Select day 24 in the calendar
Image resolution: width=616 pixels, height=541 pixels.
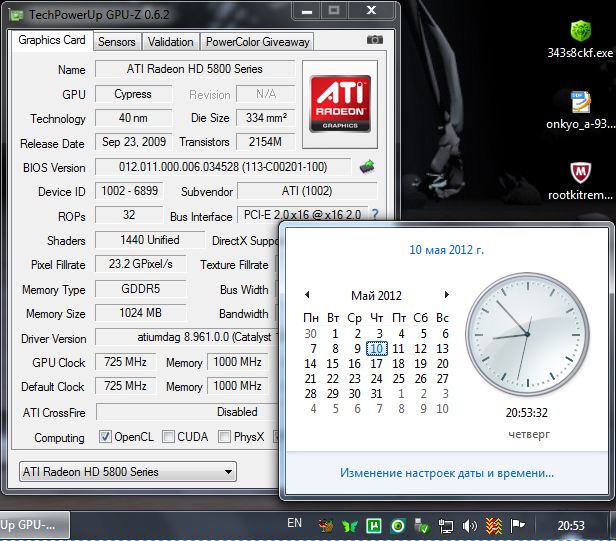pos(377,378)
